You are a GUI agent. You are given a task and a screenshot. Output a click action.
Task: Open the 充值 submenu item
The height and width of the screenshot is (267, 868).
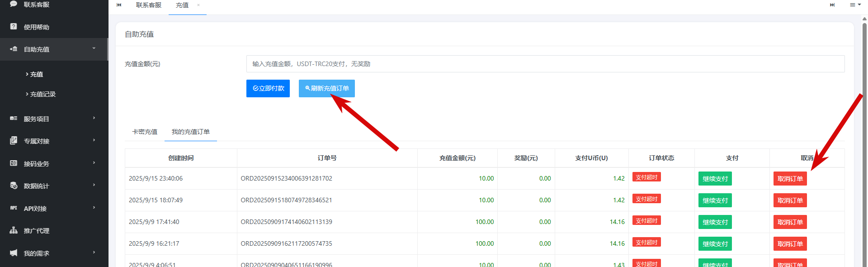click(36, 74)
